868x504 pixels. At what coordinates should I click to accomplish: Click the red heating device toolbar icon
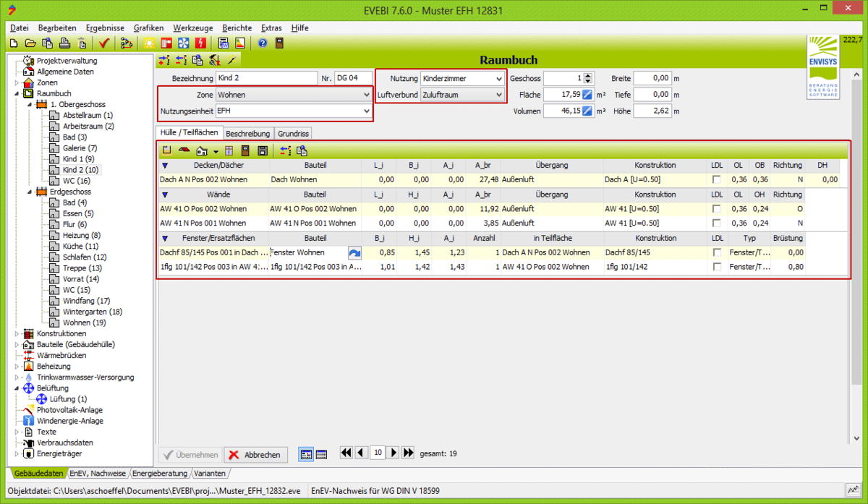coord(166,43)
